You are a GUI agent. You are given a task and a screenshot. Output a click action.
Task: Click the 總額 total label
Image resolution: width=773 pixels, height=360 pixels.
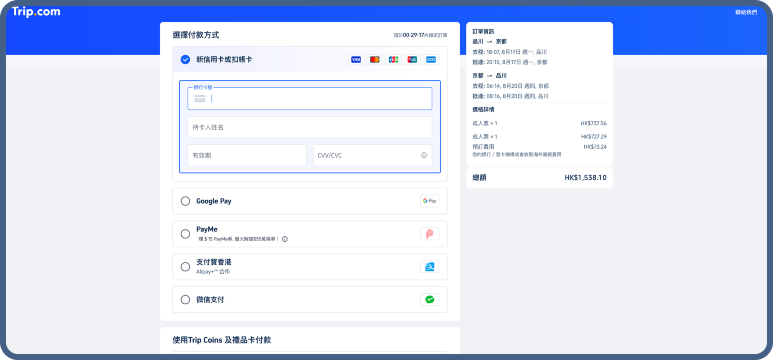[479, 178]
